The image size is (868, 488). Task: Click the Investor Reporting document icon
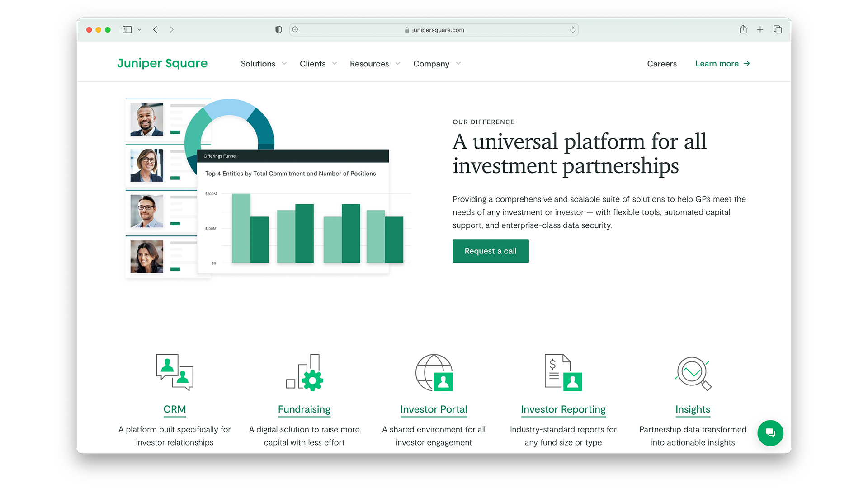[563, 372]
